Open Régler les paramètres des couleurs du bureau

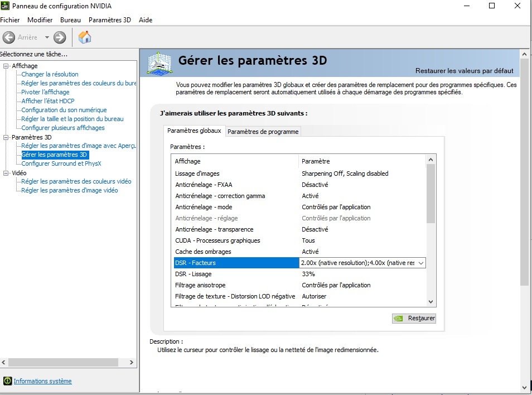click(x=79, y=83)
